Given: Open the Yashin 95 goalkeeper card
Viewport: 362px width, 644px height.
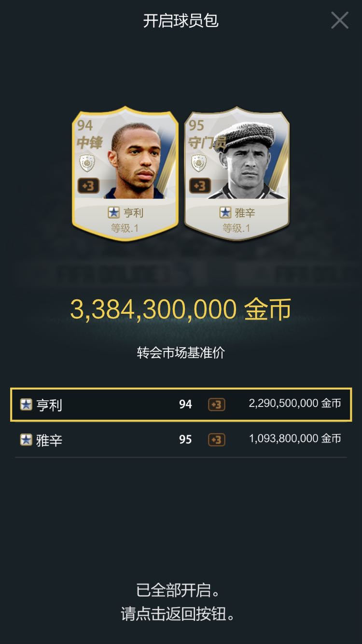Looking at the screenshot, I should pos(237,174).
